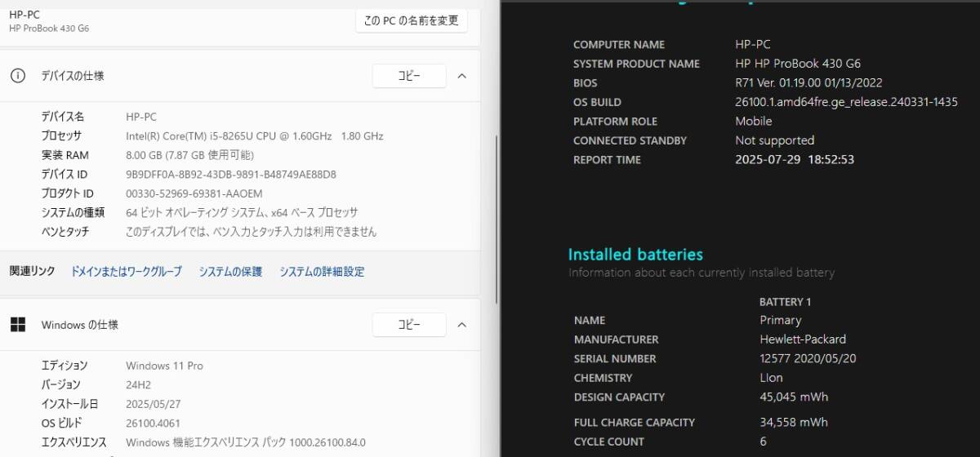Click DESIGN CAPACITY value 45,045 mWh

[x=794, y=397]
